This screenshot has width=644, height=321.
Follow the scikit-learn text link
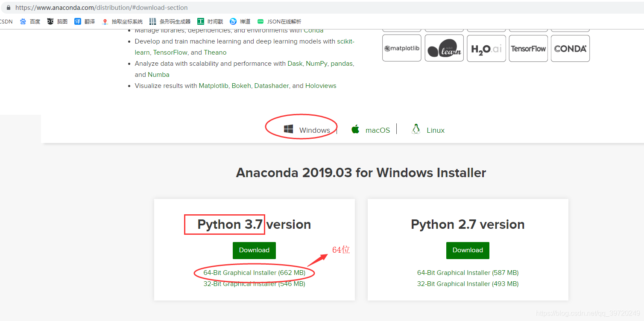click(x=345, y=41)
